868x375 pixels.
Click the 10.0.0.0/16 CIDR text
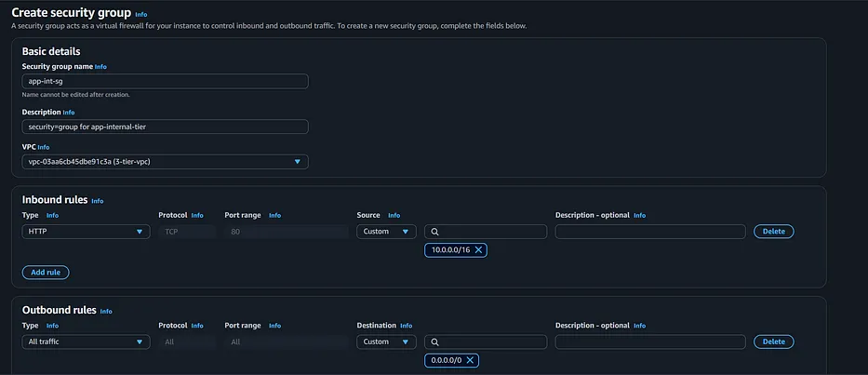[x=450, y=249]
